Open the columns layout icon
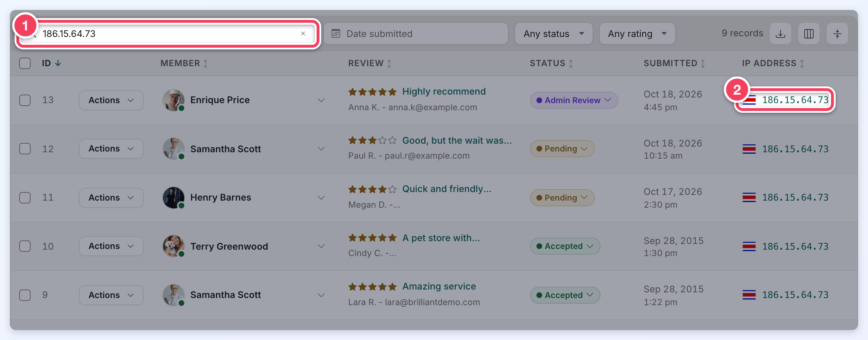 809,34
